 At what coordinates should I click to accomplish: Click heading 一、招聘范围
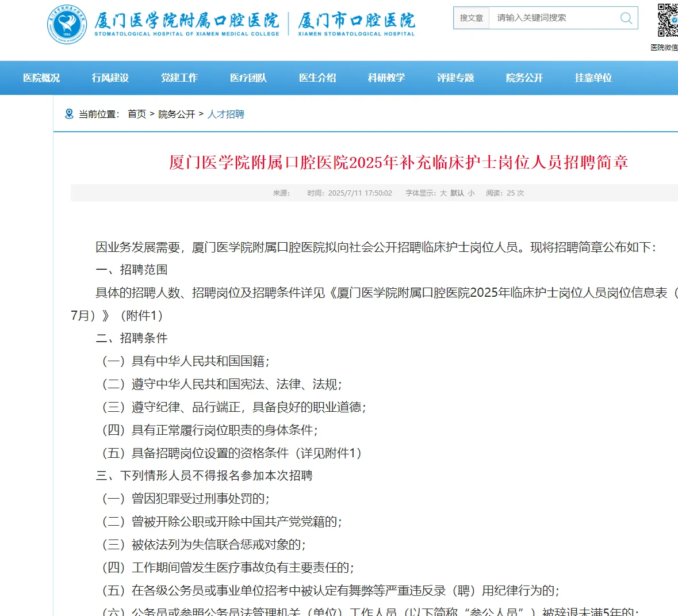tap(132, 270)
